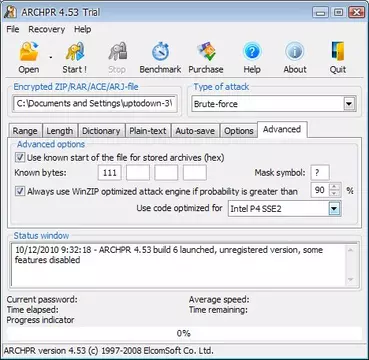The image size is (369, 360).
Task: Switch to the Options tab
Action: pos(239,131)
